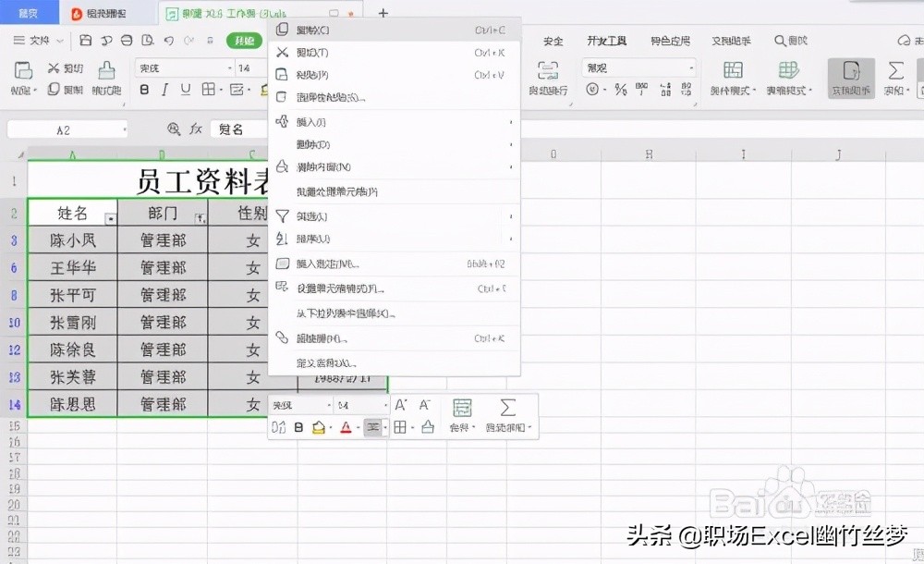This screenshot has width=924, height=564.
Task: Toggle underline formatting in the Home ribbon
Action: pos(183,89)
